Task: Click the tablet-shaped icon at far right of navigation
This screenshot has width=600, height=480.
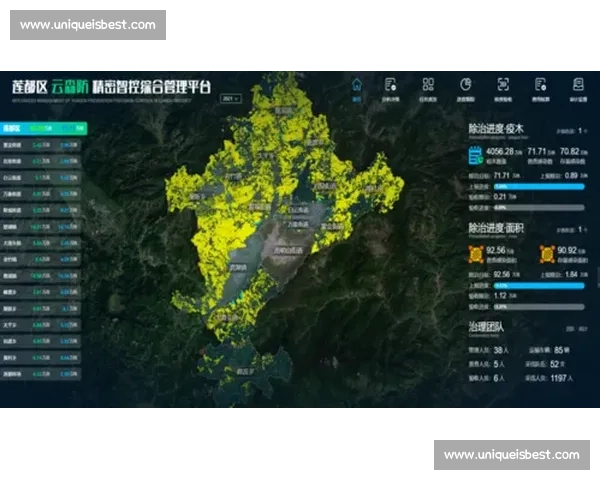Action: [578, 86]
